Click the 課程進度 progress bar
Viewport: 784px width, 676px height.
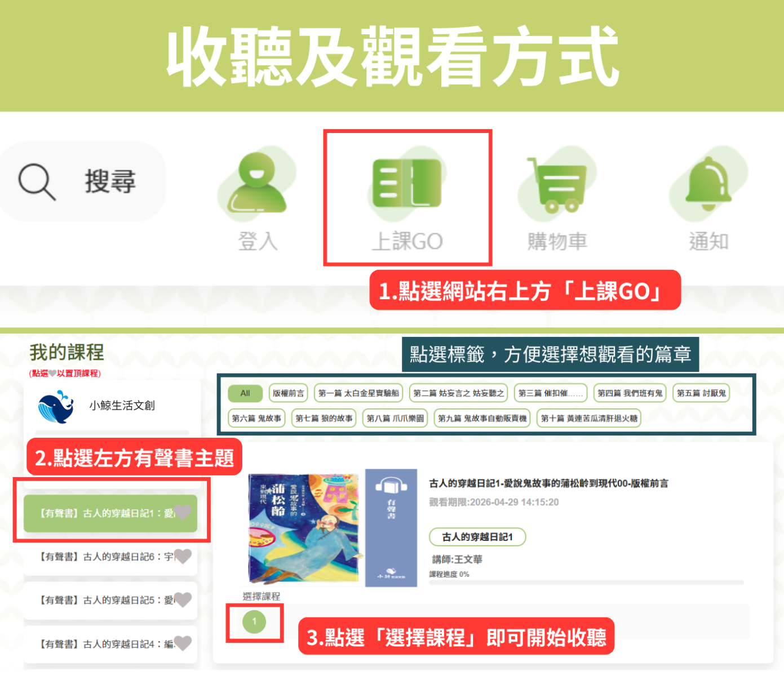click(586, 582)
